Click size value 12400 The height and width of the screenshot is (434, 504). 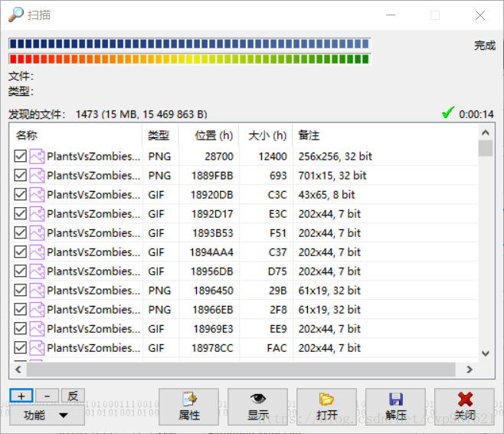[x=273, y=156]
